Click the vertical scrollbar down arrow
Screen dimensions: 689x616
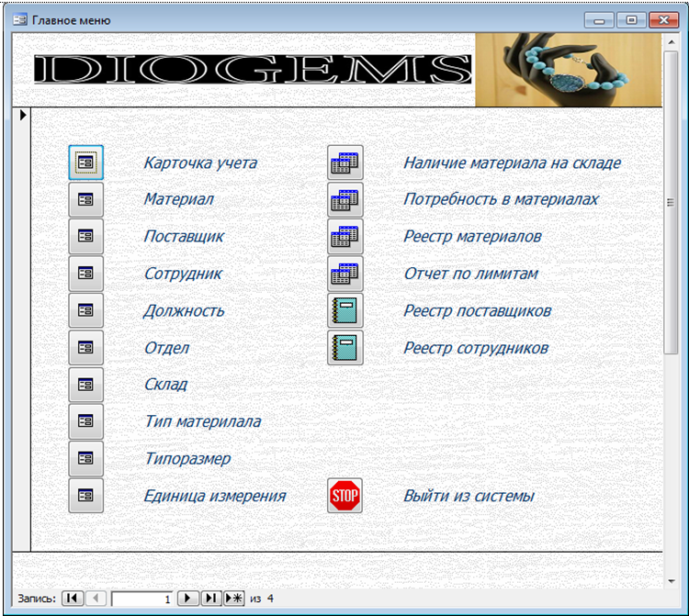coord(671,580)
